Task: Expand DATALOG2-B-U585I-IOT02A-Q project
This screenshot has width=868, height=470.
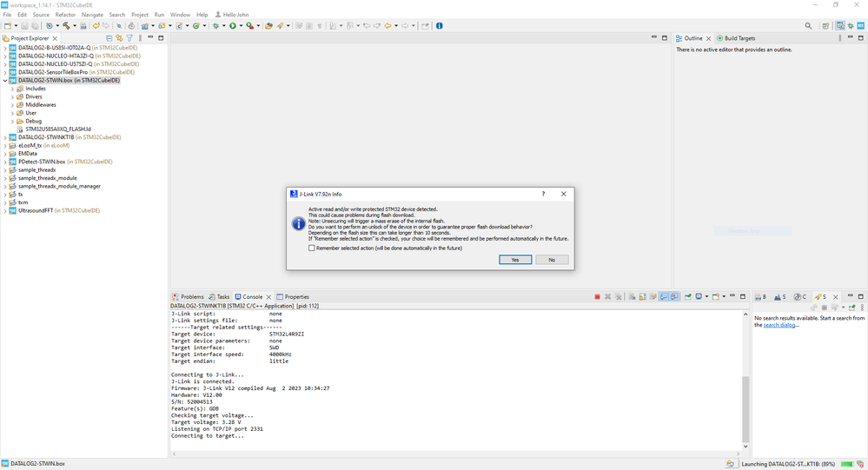Action: coord(5,48)
